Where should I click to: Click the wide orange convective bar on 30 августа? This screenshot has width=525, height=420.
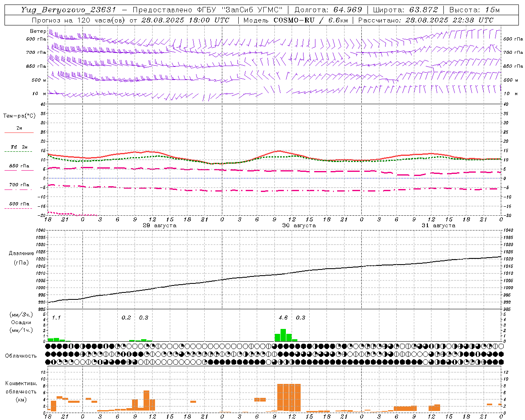(289, 398)
